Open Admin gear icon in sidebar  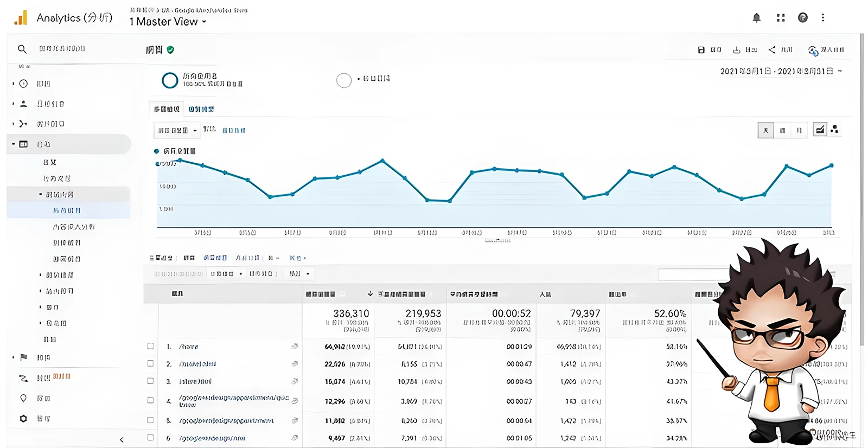pos(23,419)
